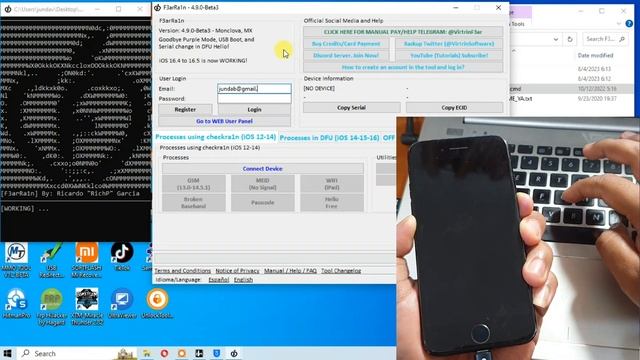Switch to F3arRa1n via taskbar icon
The height and width of the screenshot is (360, 640).
click(x=234, y=353)
